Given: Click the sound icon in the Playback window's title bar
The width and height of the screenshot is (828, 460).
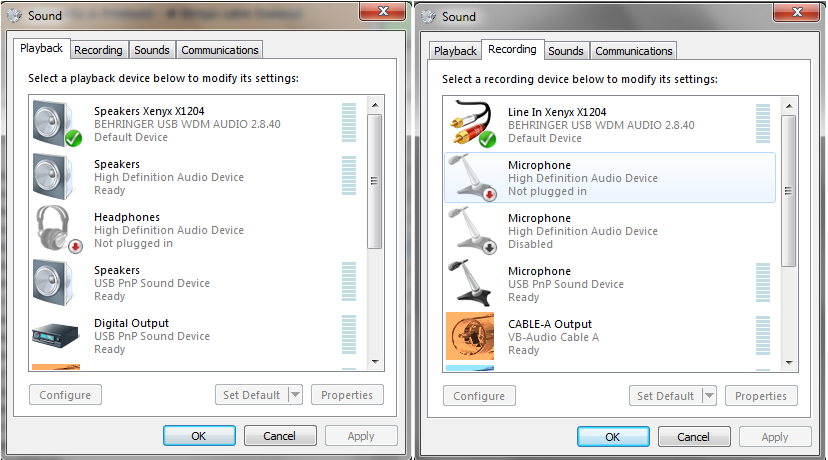Looking at the screenshot, I should coord(15,16).
